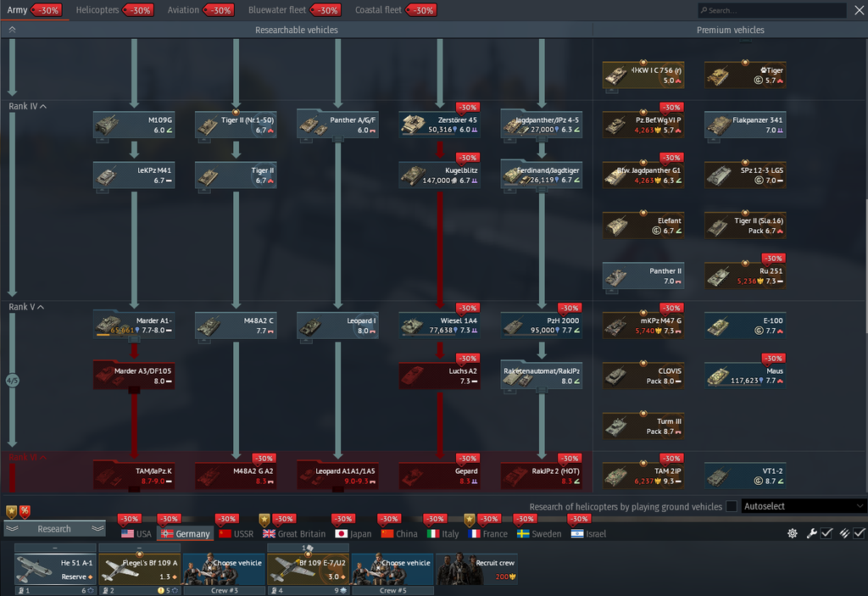Open the Autoselect dropdown
Screen dimensions: 868x596
pyautogui.click(x=804, y=506)
